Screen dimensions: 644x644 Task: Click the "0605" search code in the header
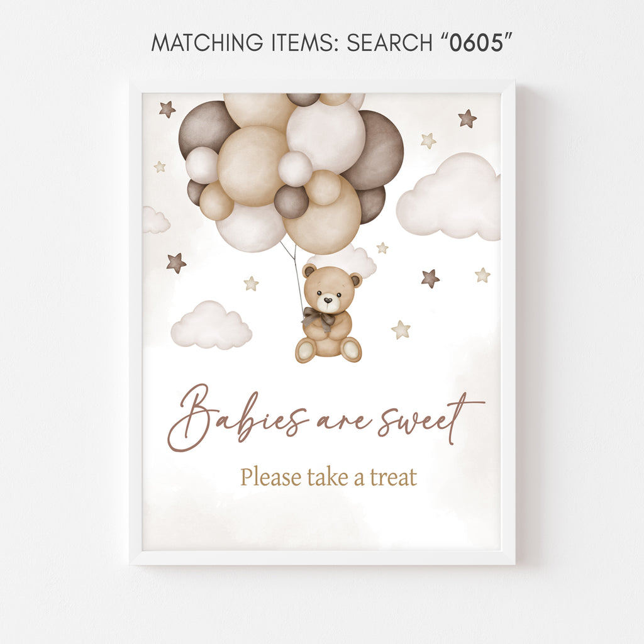477,42
